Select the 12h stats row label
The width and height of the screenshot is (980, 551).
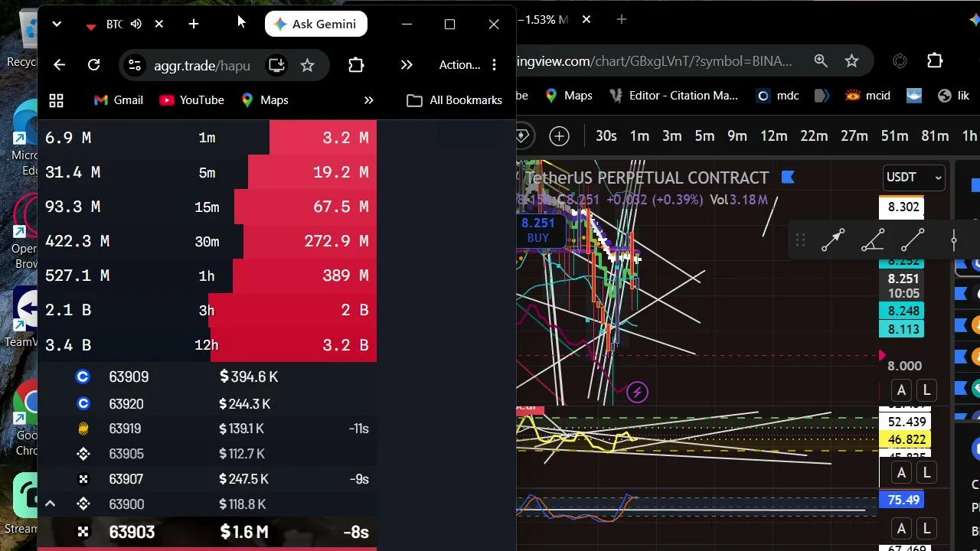tap(207, 345)
